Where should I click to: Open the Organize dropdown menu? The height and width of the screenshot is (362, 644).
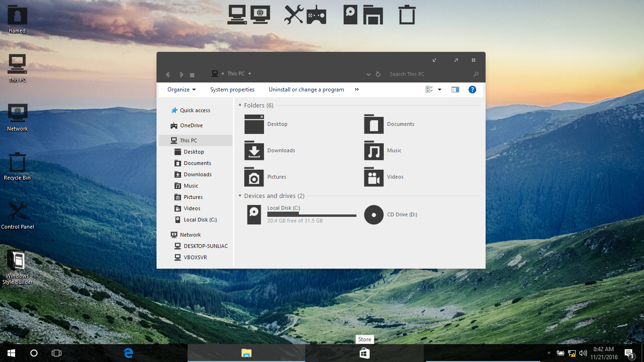coord(182,90)
